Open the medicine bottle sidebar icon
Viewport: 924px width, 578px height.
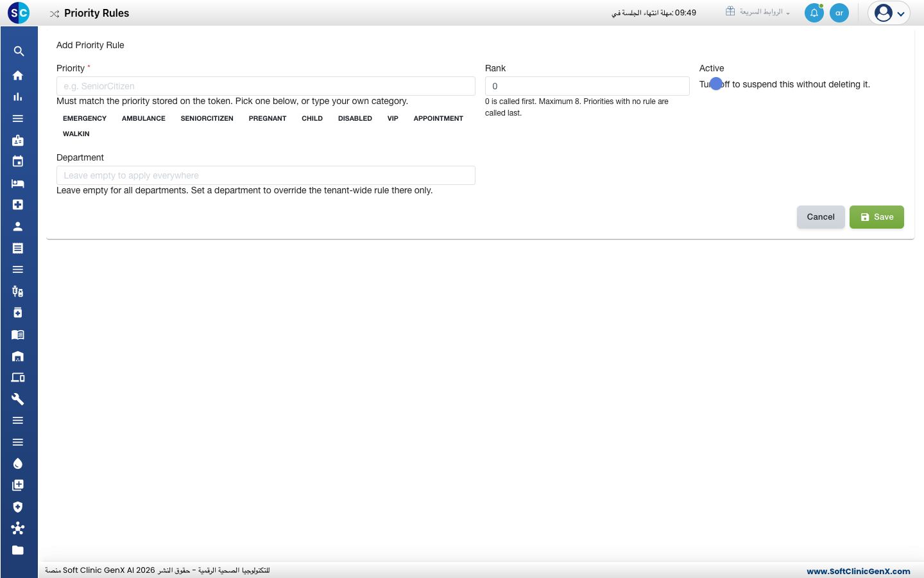18,313
